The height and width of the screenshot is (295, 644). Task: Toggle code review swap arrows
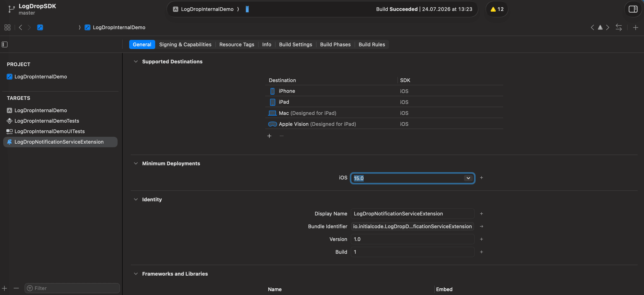(619, 27)
